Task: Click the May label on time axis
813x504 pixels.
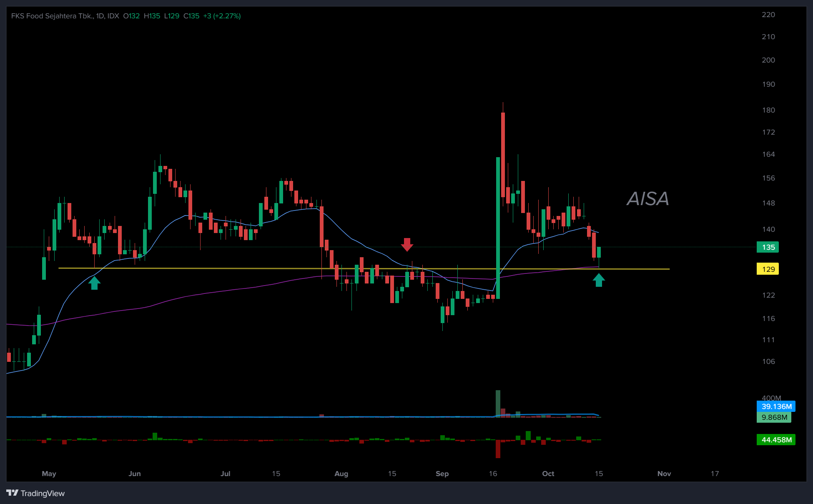Action: click(x=49, y=474)
